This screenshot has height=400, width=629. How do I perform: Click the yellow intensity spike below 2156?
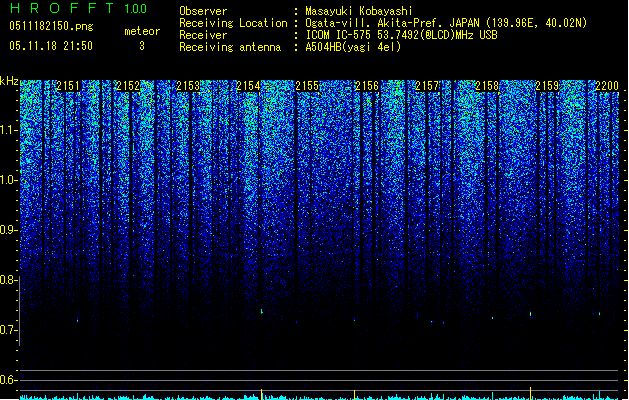click(355, 395)
